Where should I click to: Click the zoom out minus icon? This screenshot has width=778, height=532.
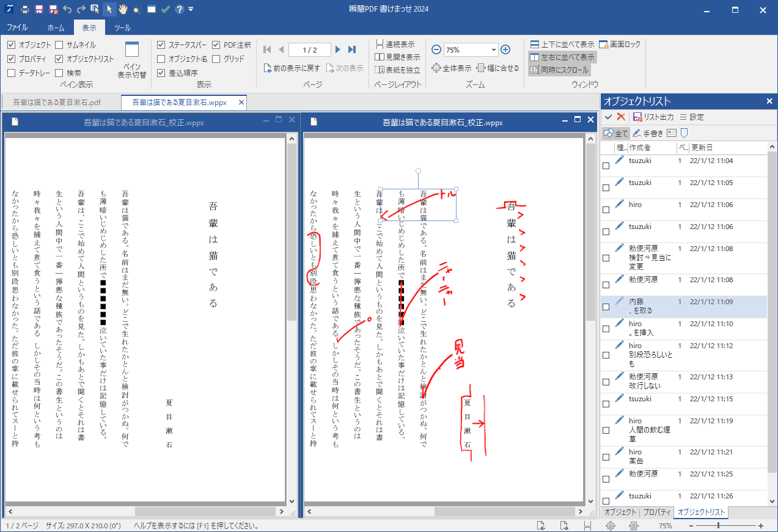(436, 50)
